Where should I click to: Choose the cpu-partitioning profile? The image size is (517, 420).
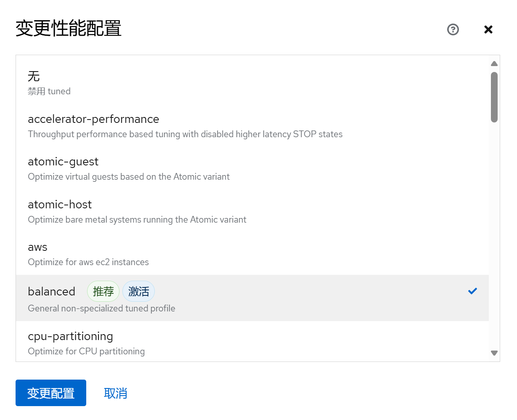tap(70, 336)
